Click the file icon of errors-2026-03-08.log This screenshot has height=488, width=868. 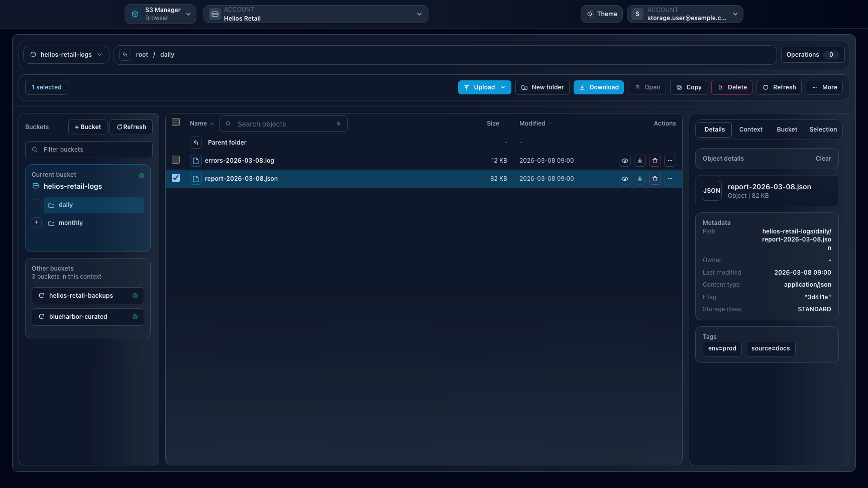pyautogui.click(x=196, y=161)
